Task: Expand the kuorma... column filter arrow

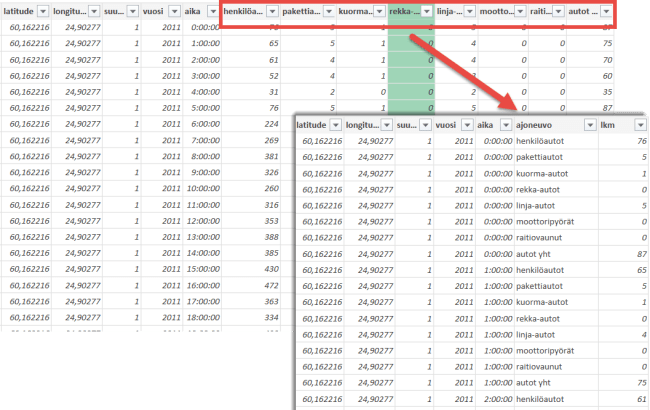Action: pos(376,11)
